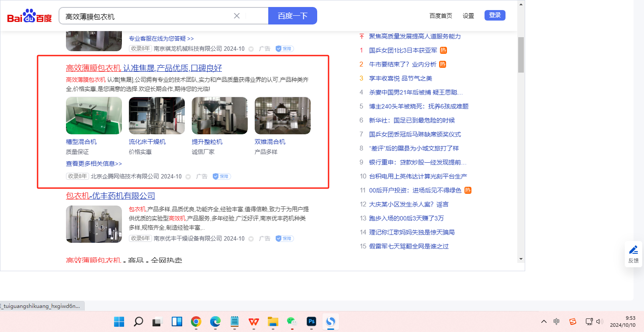This screenshot has height=332, width=644.
Task: Click the page vertical scrollbar thumb
Action: coord(521,55)
